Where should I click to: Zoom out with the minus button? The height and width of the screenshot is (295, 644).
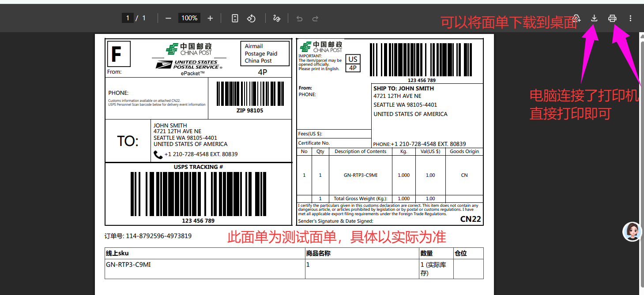coord(168,18)
